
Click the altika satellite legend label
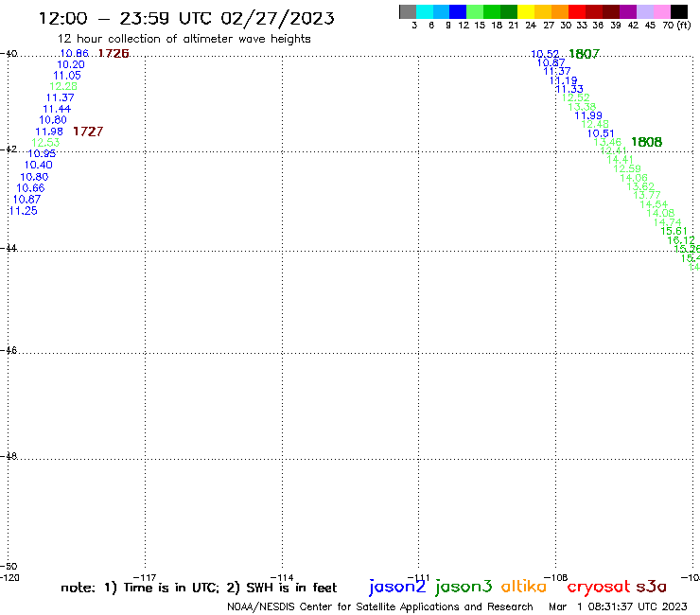tap(524, 587)
